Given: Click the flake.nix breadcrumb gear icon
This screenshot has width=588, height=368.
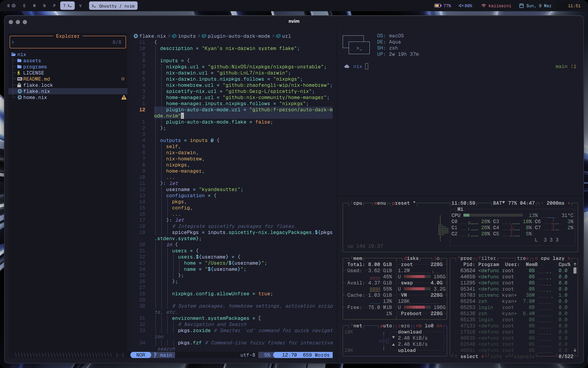Looking at the screenshot, I should [x=136, y=36].
